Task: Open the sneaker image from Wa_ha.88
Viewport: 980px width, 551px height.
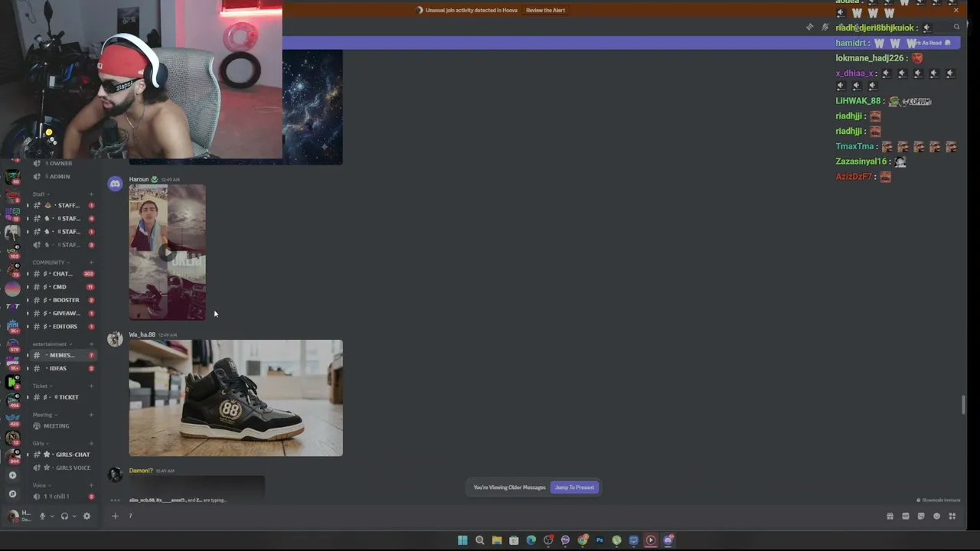Action: (236, 398)
